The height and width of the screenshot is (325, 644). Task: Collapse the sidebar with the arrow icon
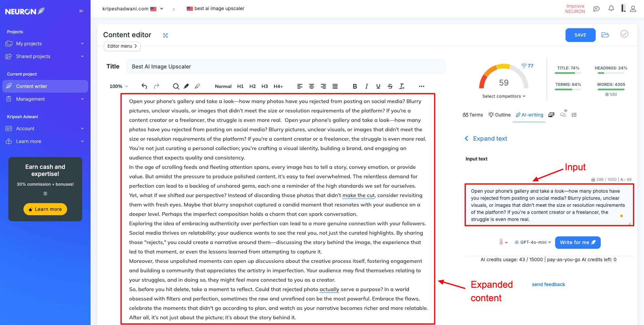(x=82, y=11)
